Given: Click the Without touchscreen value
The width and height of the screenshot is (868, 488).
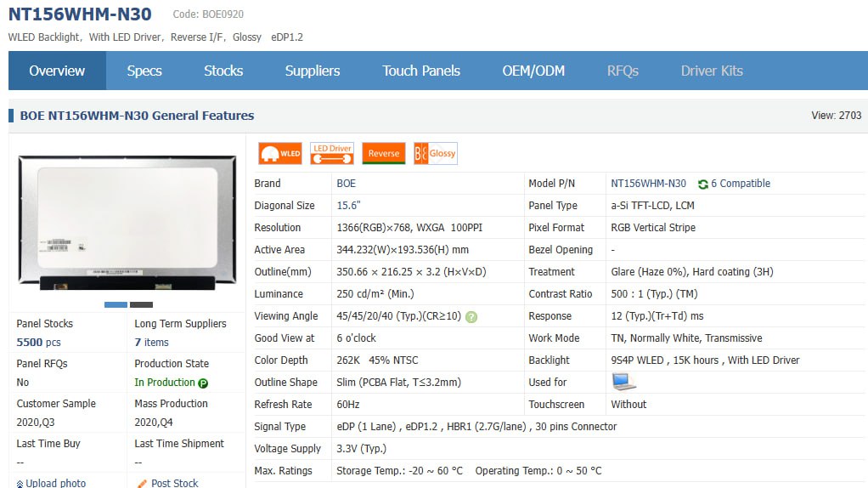Looking at the screenshot, I should pos(628,405).
